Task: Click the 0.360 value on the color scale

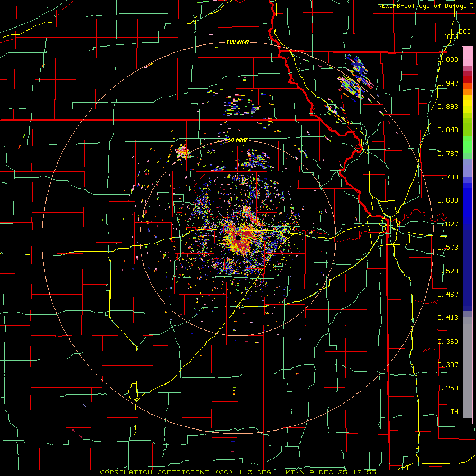Action: click(x=448, y=341)
